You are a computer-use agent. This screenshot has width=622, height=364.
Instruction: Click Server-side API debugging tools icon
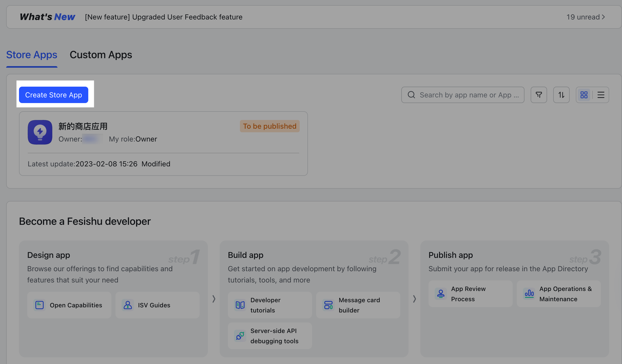pyautogui.click(x=240, y=336)
